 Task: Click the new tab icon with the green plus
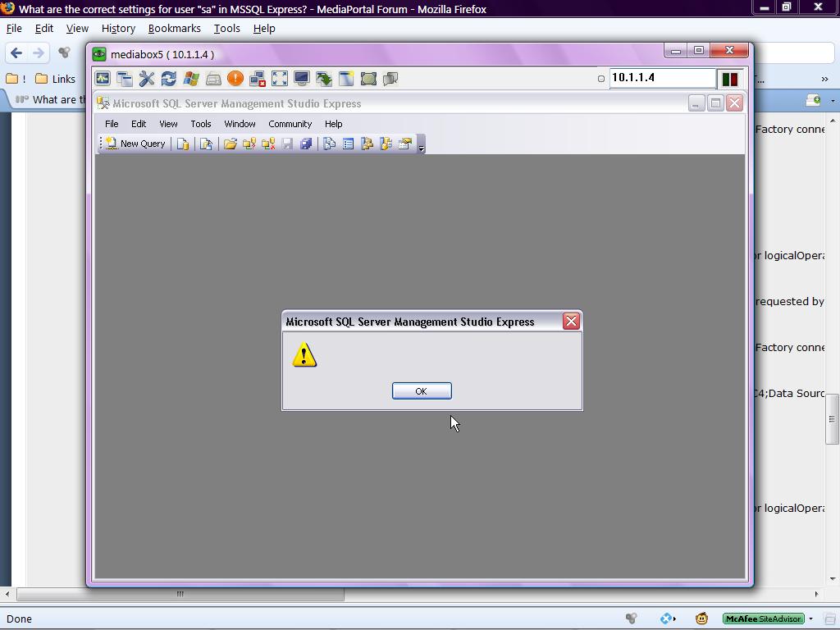(813, 100)
